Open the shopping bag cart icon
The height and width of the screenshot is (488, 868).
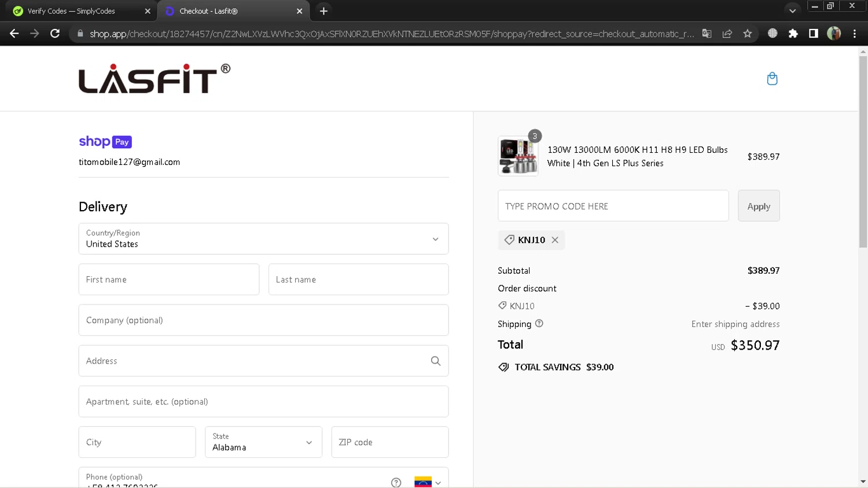click(772, 79)
